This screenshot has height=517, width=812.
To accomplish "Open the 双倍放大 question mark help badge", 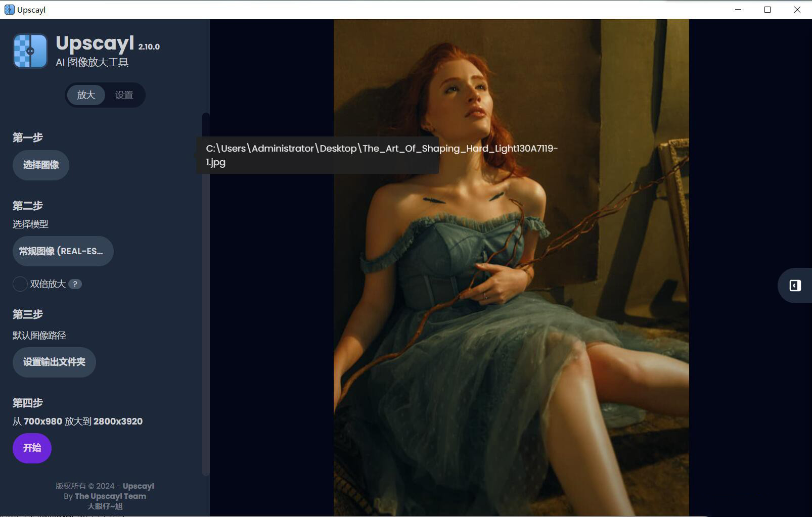I will pyautogui.click(x=75, y=284).
